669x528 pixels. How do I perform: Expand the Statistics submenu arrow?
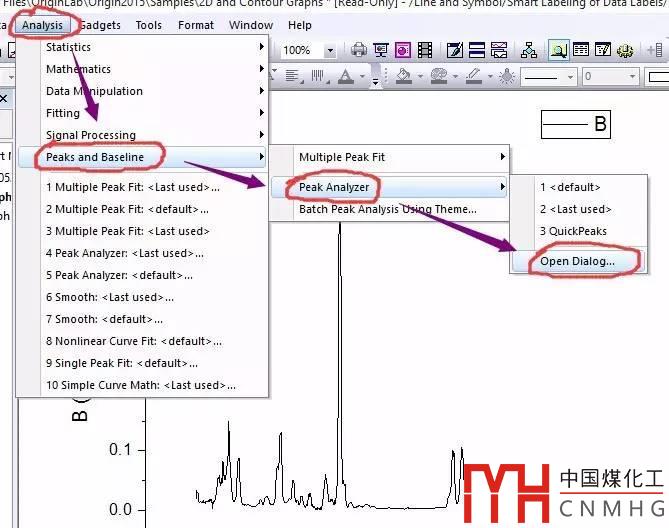tap(262, 46)
